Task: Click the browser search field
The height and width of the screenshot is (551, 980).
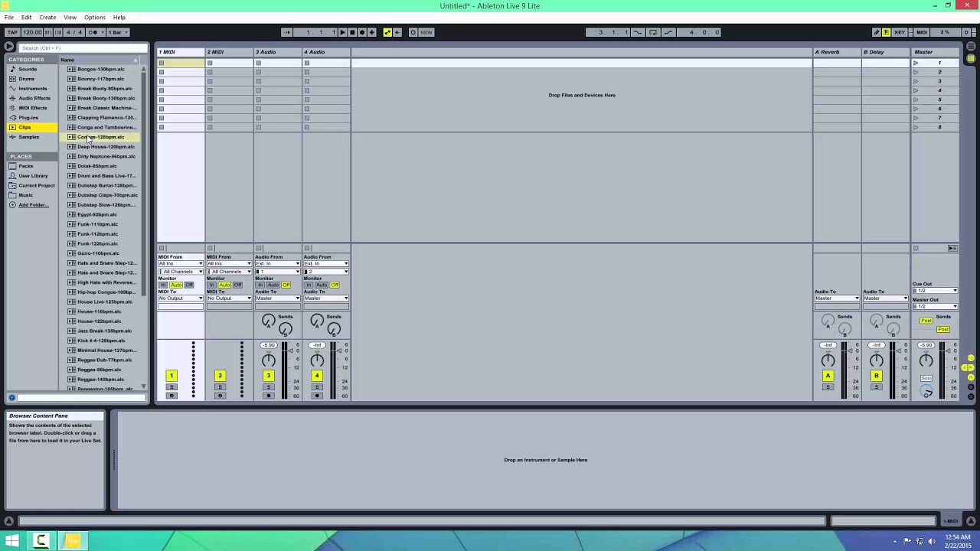Action: [x=83, y=48]
